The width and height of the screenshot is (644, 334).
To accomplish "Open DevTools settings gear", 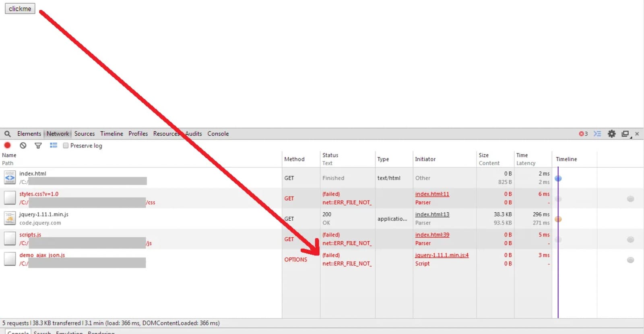I will (611, 134).
